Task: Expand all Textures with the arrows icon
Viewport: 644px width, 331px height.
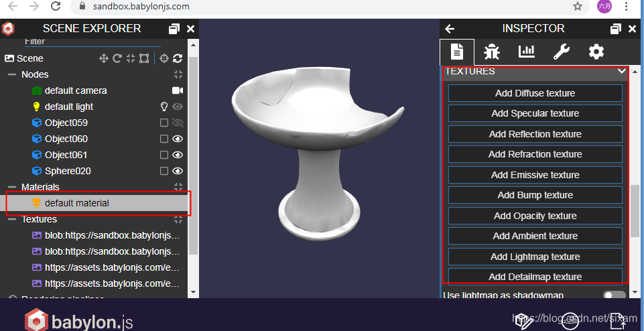Action: [x=178, y=219]
